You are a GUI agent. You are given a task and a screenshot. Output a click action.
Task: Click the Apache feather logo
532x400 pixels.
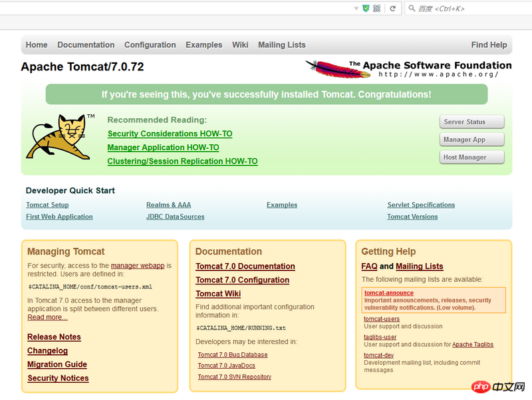[338, 69]
